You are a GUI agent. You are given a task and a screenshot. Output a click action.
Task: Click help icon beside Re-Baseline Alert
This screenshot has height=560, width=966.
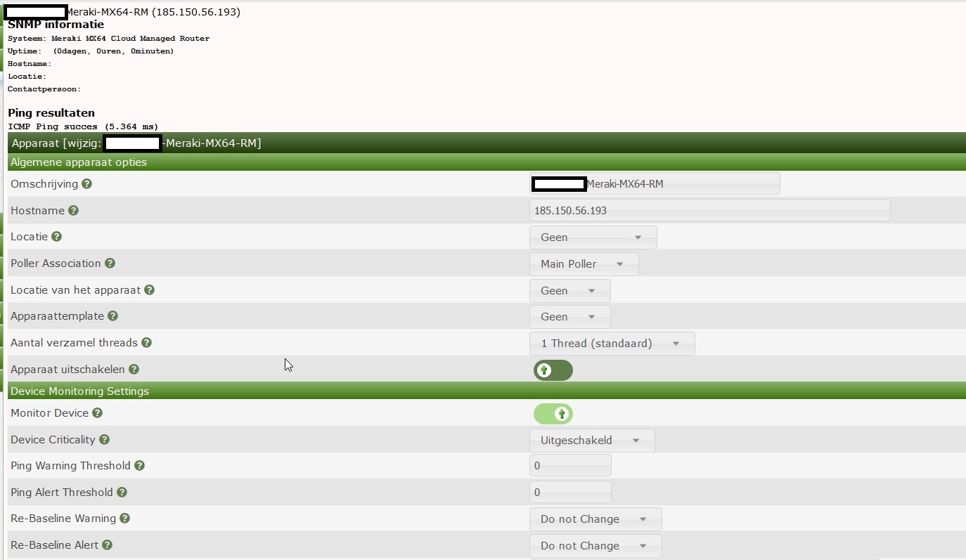(106, 545)
